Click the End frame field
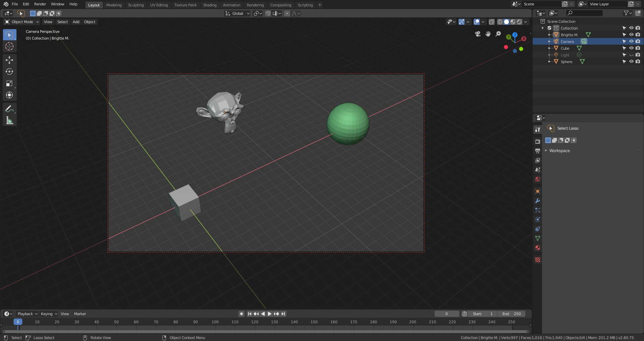Image resolution: width=644 pixels, height=341 pixels. (511, 314)
